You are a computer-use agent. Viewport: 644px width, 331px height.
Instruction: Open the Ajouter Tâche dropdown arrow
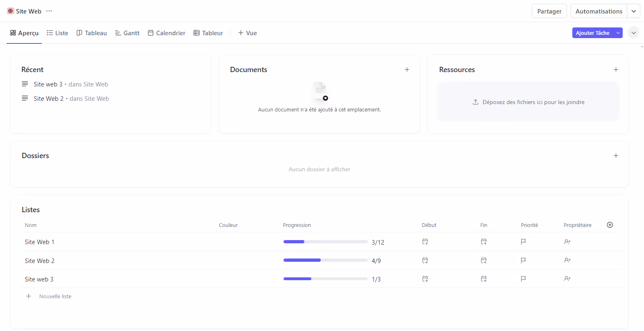[618, 33]
